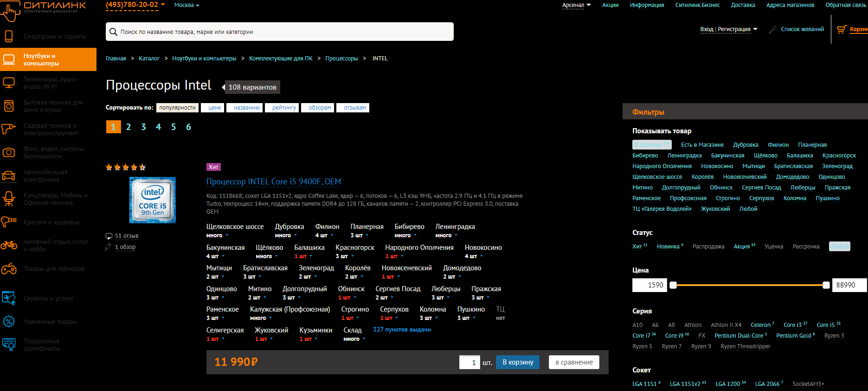Open the gift certificates icon
Screen dimensions: 868x391
[x=9, y=345]
